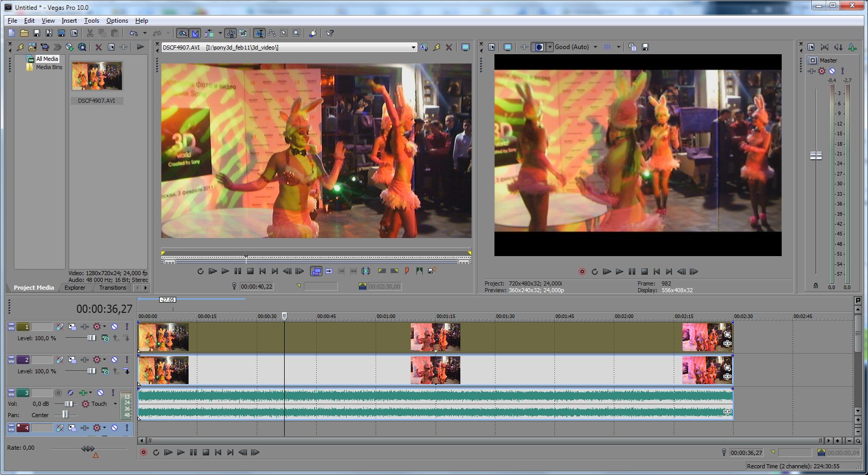
Task: Show the video preview on external monitor
Action: tap(508, 47)
